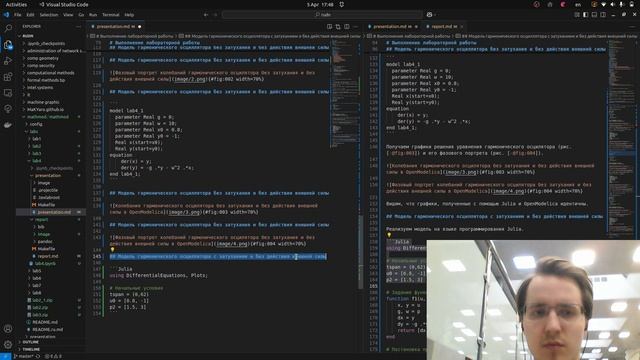
Task: Click the remote window indicator in status bar
Action: pos(5,356)
